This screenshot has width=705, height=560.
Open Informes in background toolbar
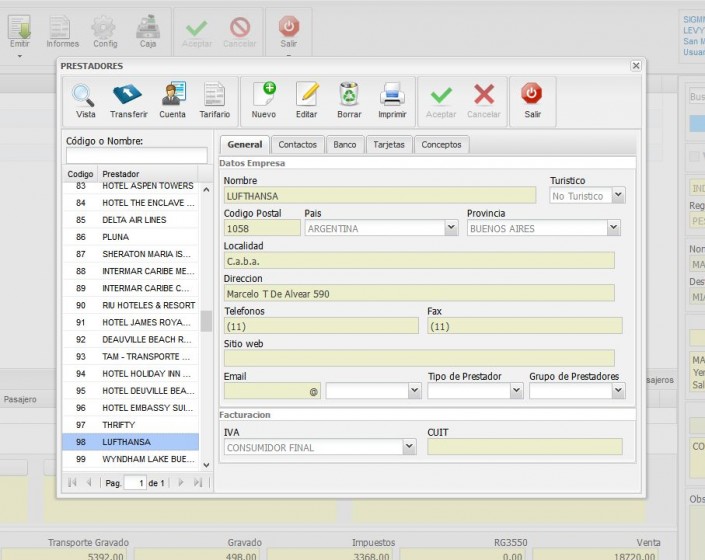click(x=62, y=31)
